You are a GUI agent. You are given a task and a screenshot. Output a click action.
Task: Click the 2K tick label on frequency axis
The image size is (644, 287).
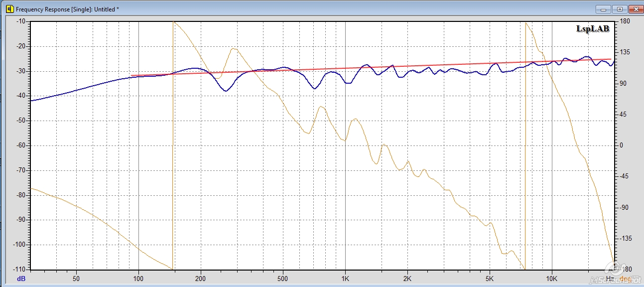407,279
